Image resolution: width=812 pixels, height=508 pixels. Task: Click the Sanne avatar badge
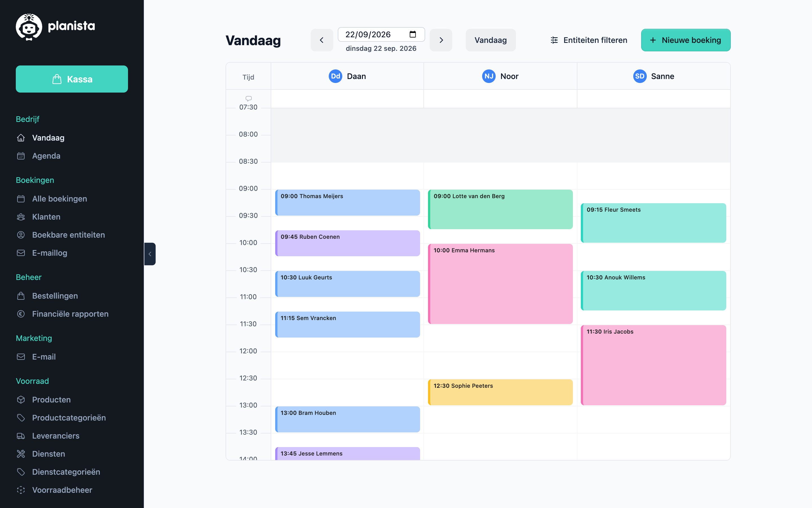[639, 76]
